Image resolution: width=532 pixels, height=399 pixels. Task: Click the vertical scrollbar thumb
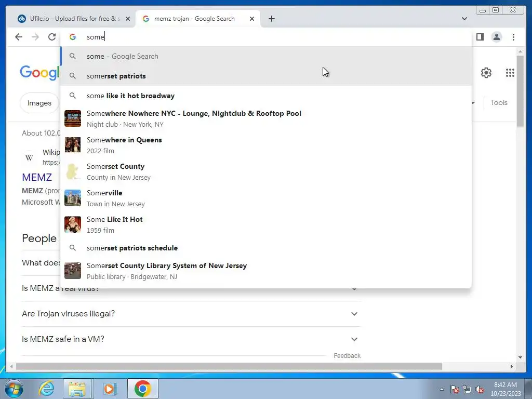pyautogui.click(x=520, y=91)
